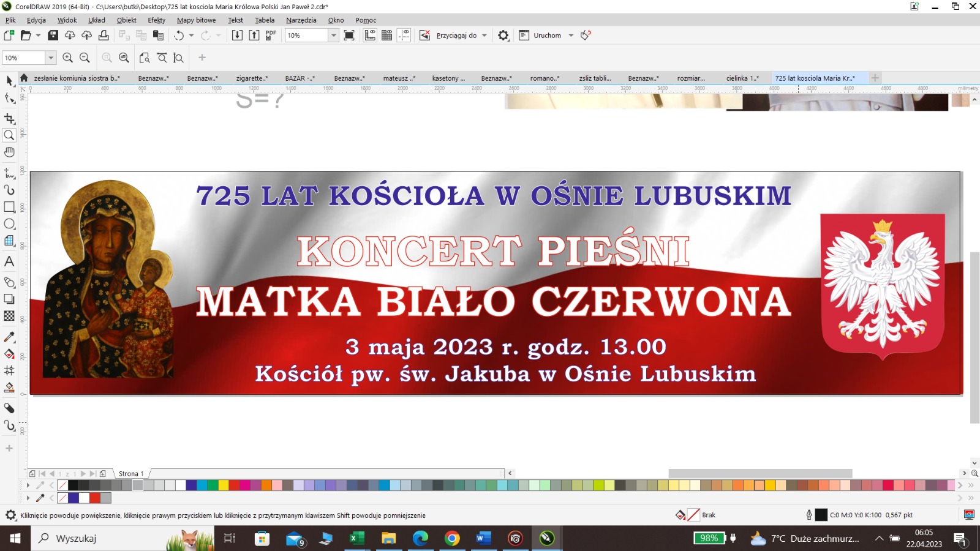The height and width of the screenshot is (551, 980).
Task: Open Word from the Windows taskbar
Action: (x=483, y=538)
